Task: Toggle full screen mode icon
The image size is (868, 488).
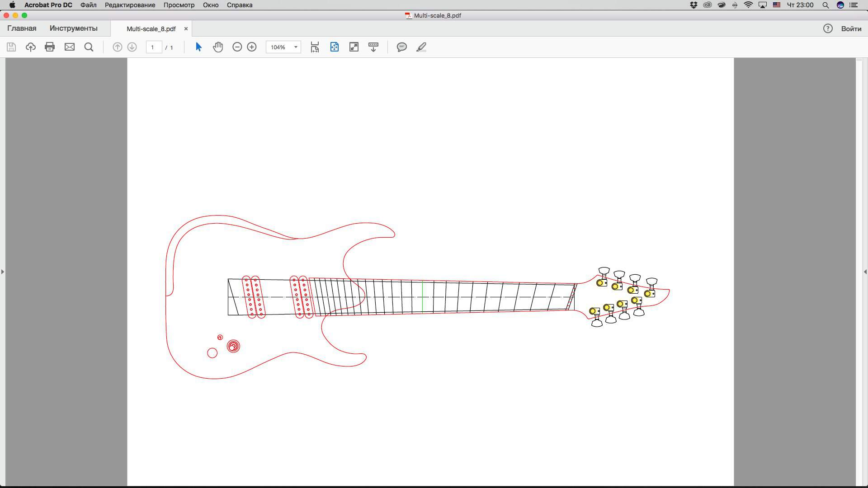Action: [x=354, y=47]
